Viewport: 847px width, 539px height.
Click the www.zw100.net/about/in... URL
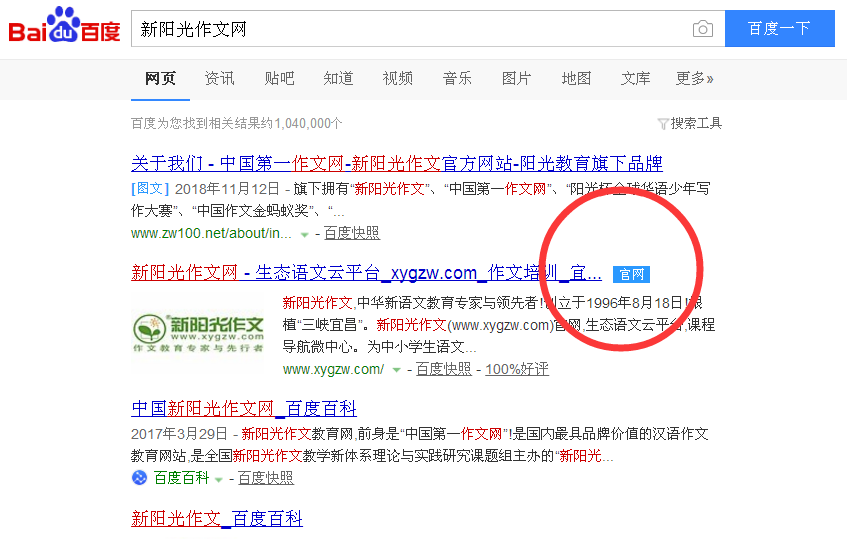211,233
